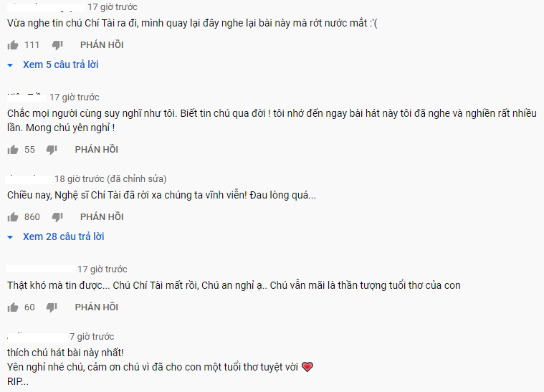544x392 pixels.
Task: Reply to comment with 860 likes via PHẢN HỒI
Action: coord(102,216)
